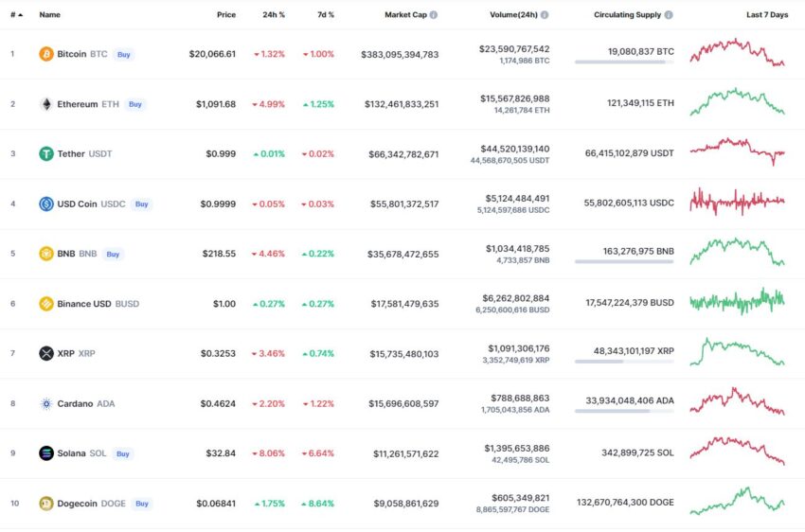
Task: Open the Volume(24h) info icon
Action: click(545, 15)
